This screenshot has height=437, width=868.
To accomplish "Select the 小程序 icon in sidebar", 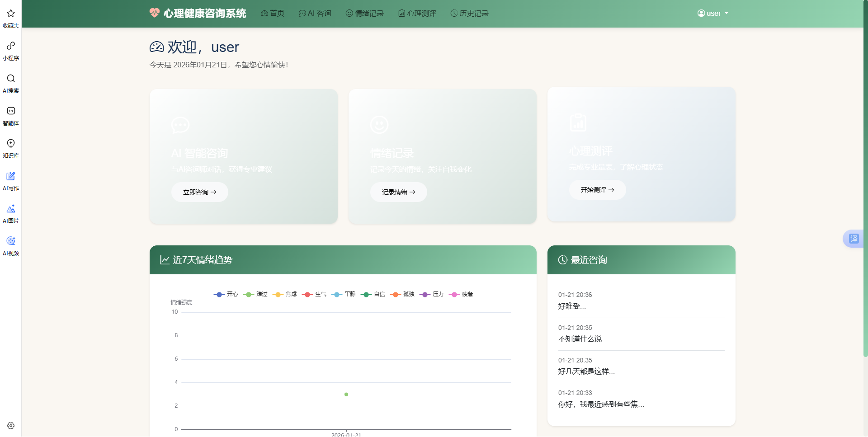I will (x=10, y=46).
